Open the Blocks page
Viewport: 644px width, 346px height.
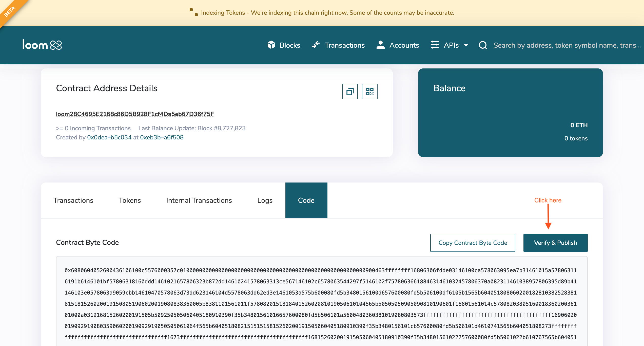point(284,45)
